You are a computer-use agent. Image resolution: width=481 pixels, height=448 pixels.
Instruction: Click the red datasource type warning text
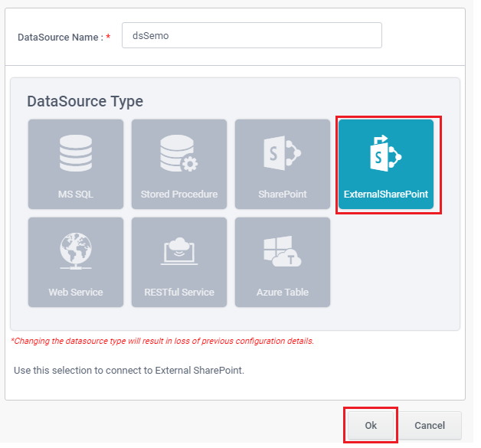coord(162,341)
